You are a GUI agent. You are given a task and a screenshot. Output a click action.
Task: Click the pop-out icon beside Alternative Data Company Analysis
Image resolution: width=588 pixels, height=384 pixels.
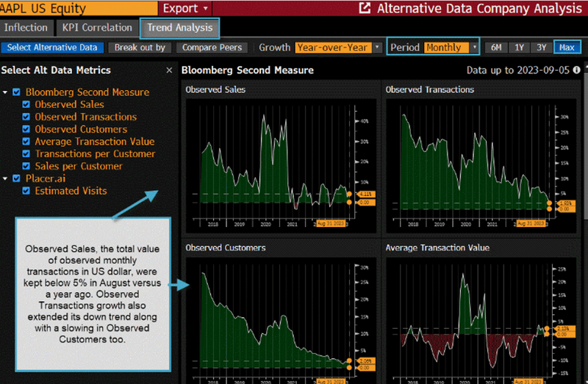coord(365,9)
